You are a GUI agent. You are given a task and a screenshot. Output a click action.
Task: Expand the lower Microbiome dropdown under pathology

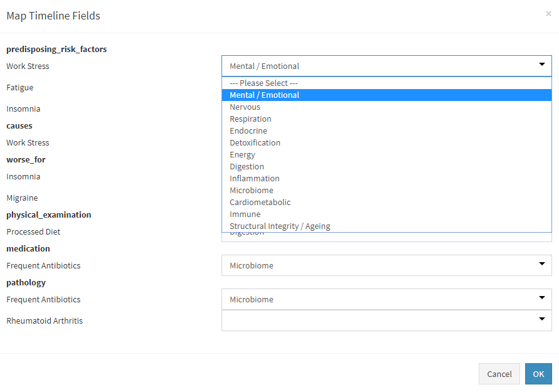(x=541, y=299)
